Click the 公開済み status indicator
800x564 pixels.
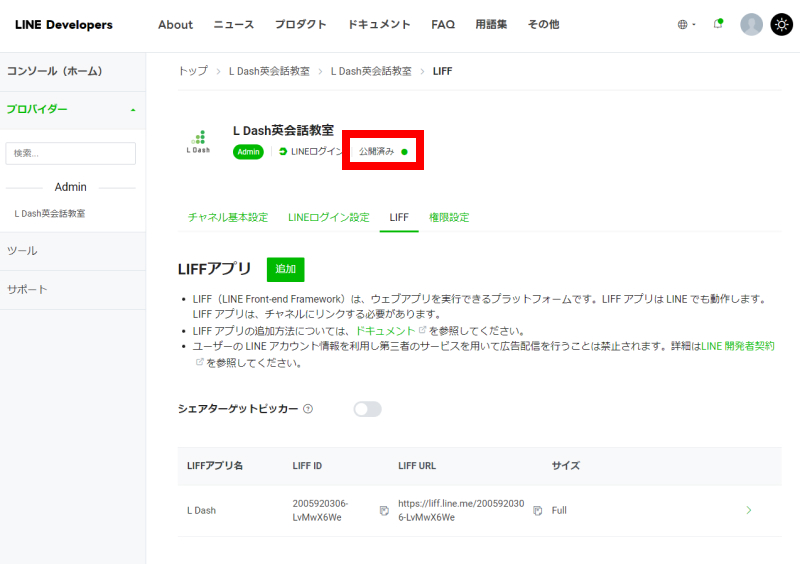383,152
